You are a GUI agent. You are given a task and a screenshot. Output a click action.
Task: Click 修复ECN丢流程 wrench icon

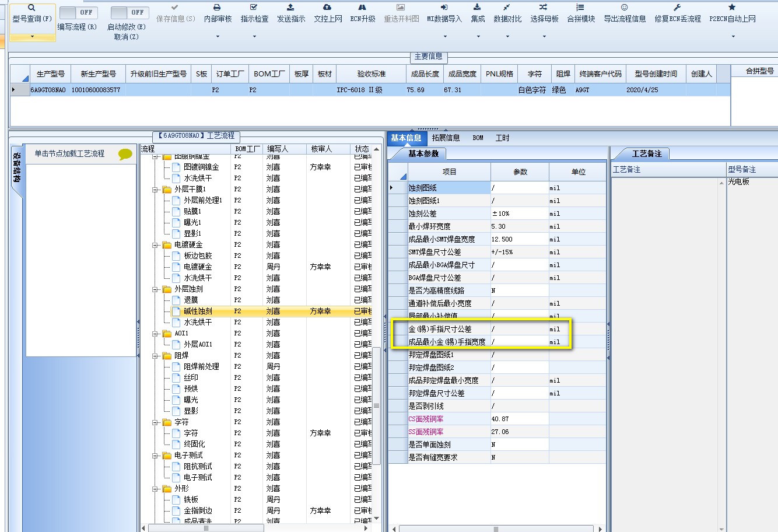(x=677, y=8)
